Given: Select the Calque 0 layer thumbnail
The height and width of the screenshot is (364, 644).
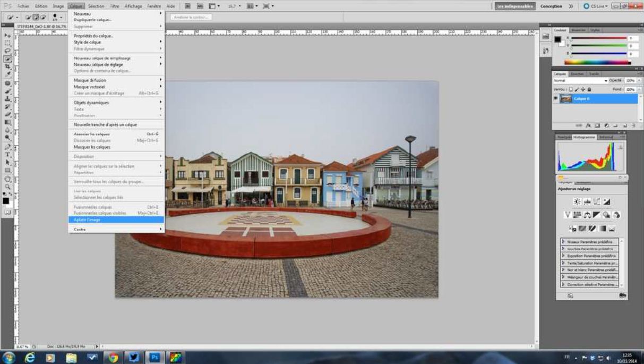Looking at the screenshot, I should click(566, 99).
